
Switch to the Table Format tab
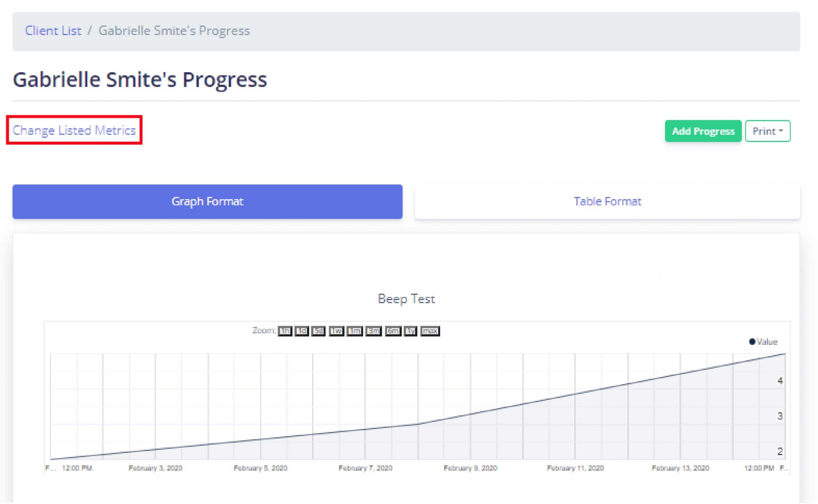click(x=607, y=201)
